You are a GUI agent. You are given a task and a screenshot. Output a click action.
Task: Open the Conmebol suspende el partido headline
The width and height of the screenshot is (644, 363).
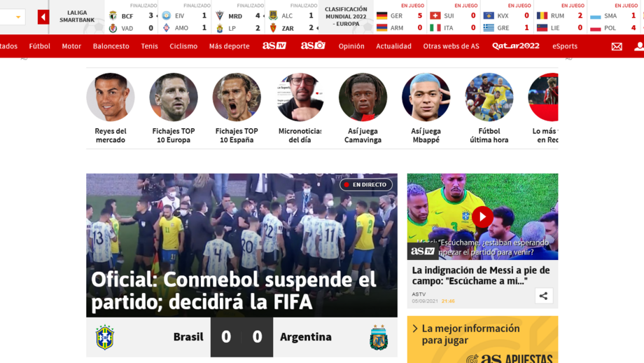pyautogui.click(x=233, y=291)
